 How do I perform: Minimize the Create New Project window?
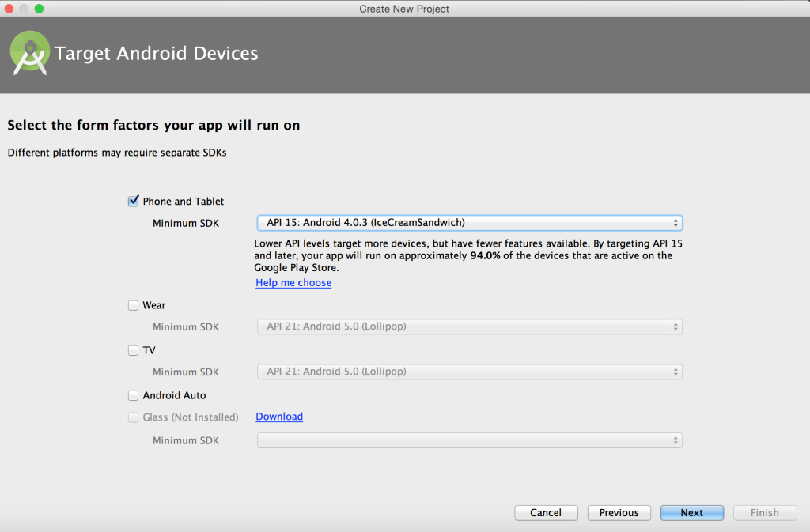24,9
